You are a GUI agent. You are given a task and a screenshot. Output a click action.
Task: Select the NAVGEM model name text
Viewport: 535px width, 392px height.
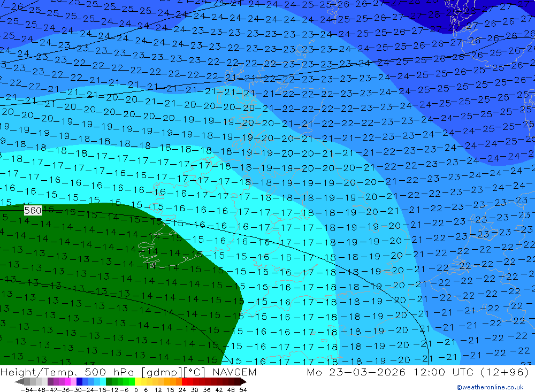[x=234, y=372]
